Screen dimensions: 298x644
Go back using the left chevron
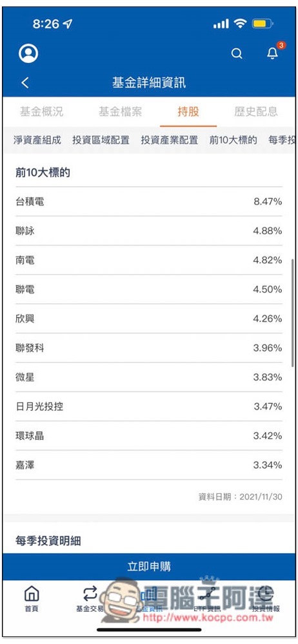pyautogui.click(x=25, y=82)
